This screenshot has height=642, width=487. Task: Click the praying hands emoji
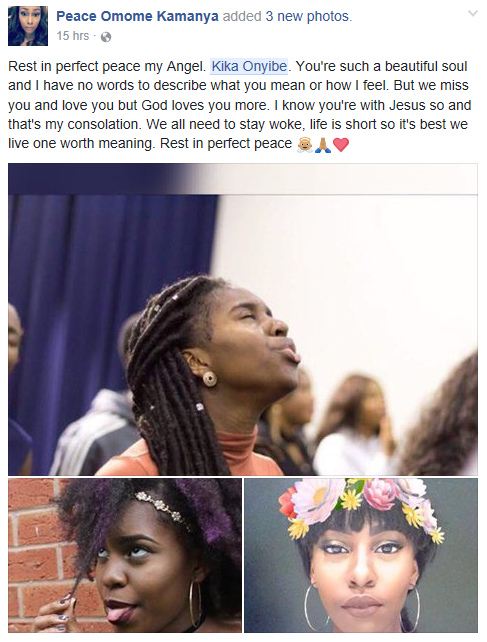[x=323, y=144]
